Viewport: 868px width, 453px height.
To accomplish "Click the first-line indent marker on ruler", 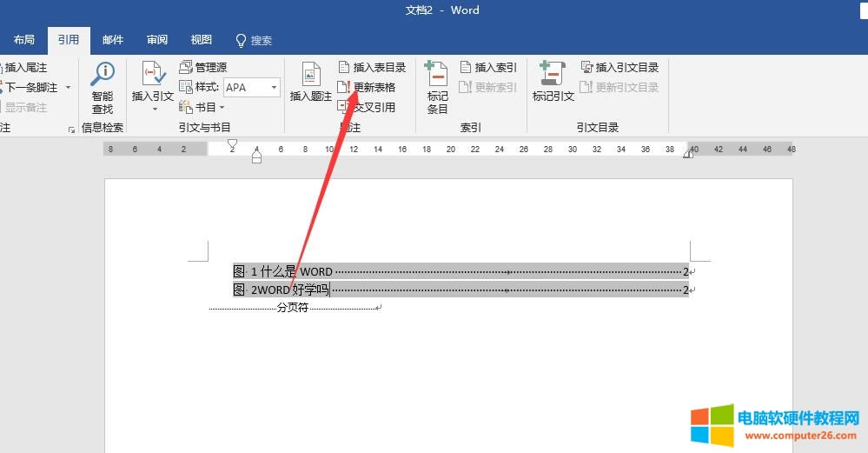I will pyautogui.click(x=232, y=143).
